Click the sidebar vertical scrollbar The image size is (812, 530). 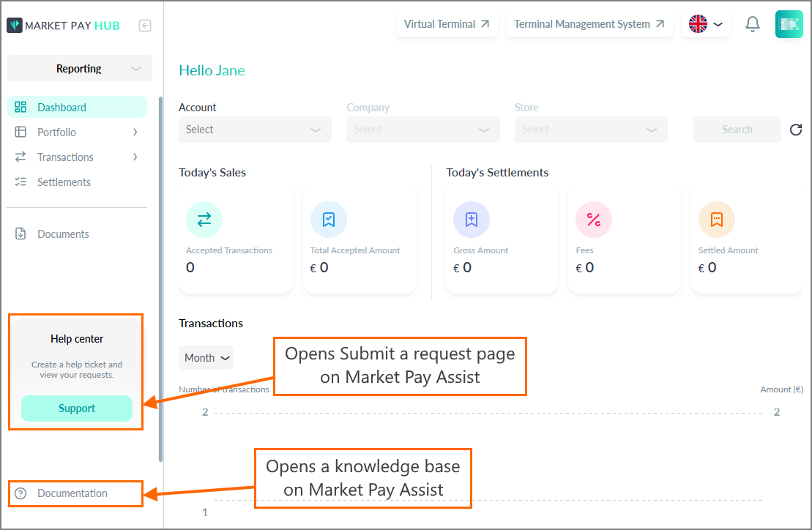coord(160,279)
